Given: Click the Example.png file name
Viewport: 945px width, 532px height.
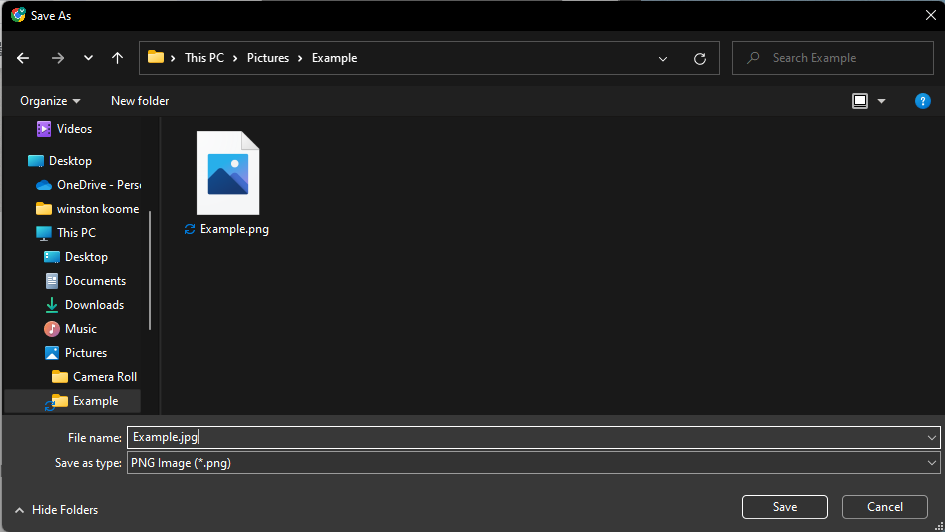Looking at the screenshot, I should [x=234, y=229].
